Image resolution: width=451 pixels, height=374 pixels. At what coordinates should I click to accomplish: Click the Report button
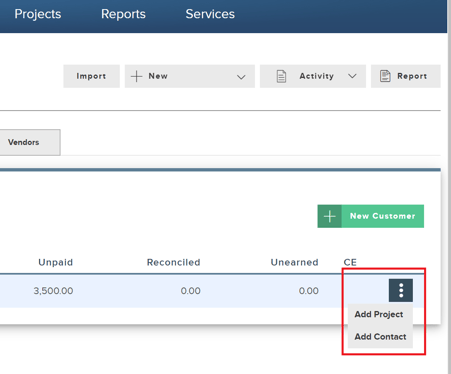click(406, 76)
